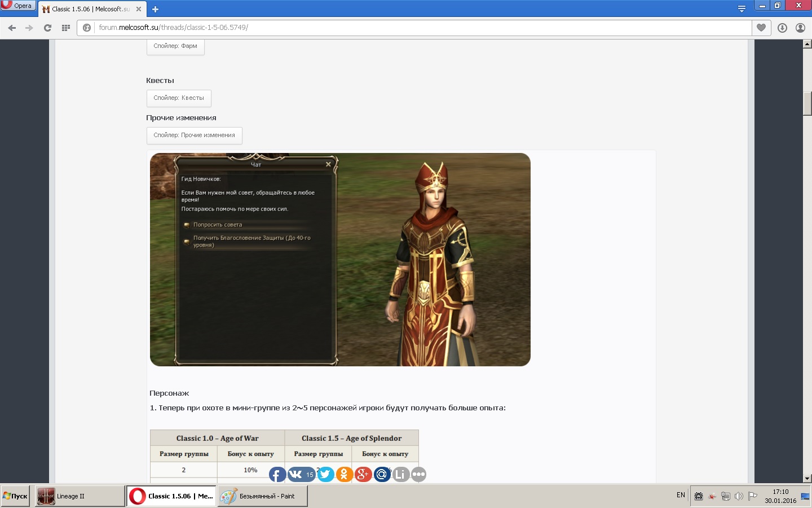
Task: Click the vertical scrollbar thumb
Action: (807, 103)
